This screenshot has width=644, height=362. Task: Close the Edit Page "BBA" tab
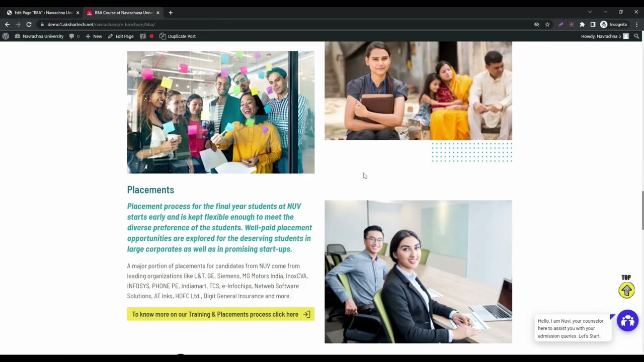pyautogui.click(x=77, y=13)
